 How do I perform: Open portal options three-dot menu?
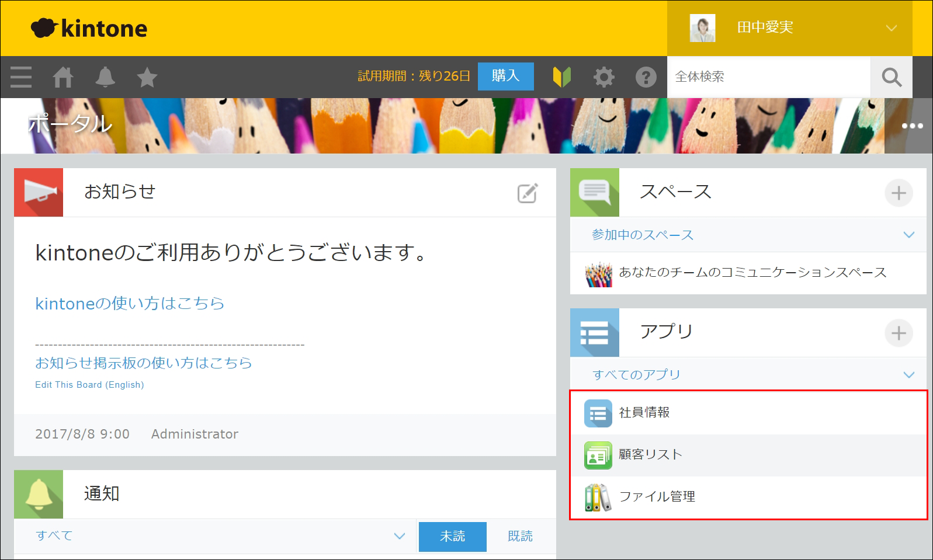[912, 126]
